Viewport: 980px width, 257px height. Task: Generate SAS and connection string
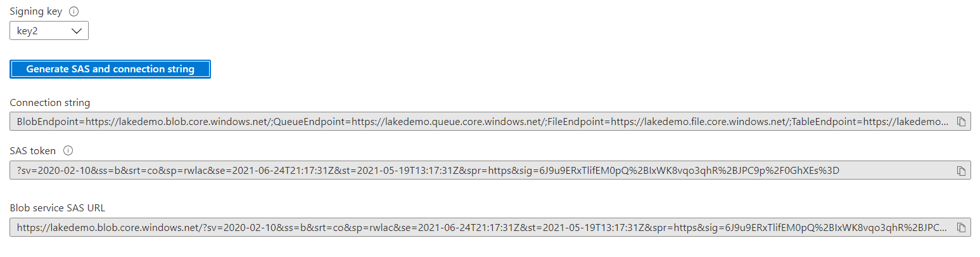tap(110, 69)
